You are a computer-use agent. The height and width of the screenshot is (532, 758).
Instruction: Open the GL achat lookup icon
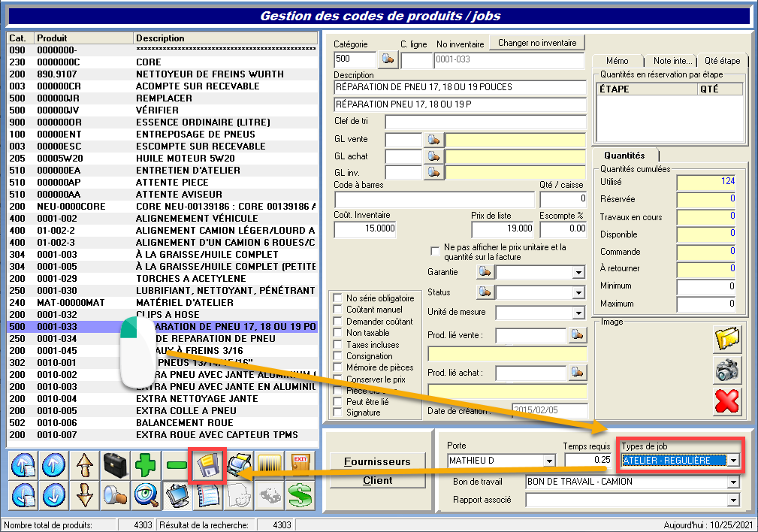coord(433,157)
